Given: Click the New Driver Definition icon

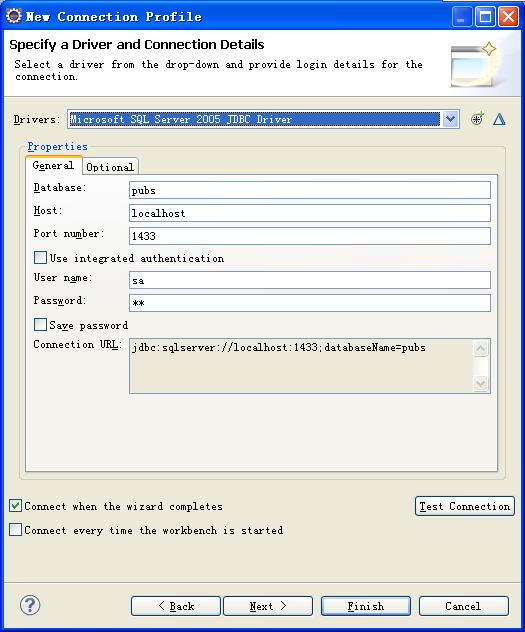Looking at the screenshot, I should click(x=477, y=119).
